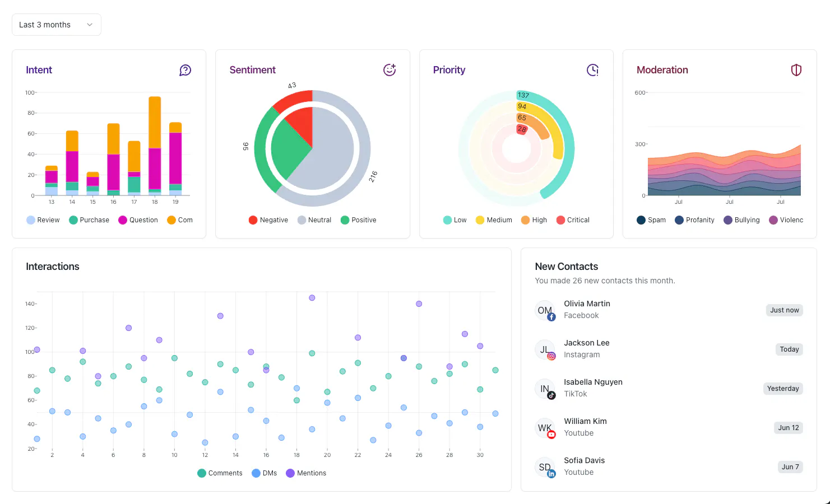Click the Jun 12 badge
Screen dimensions: 830x504
point(789,428)
